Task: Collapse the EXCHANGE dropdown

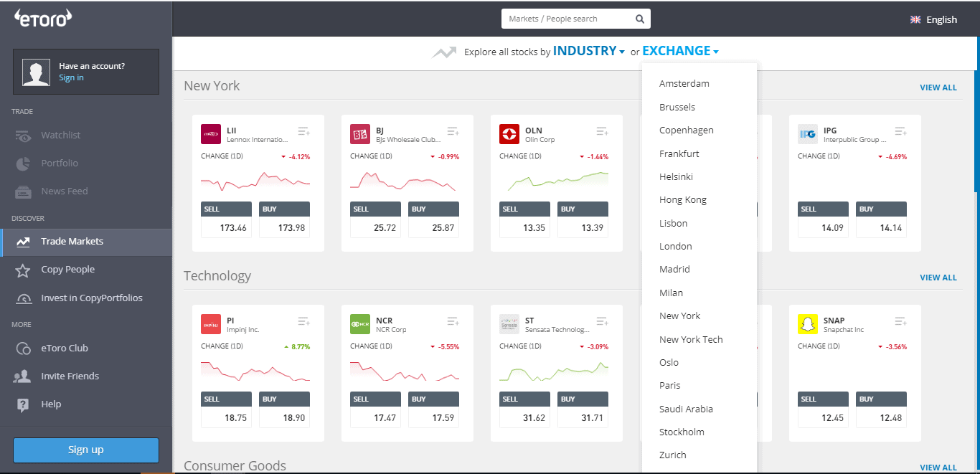Action: [680, 51]
